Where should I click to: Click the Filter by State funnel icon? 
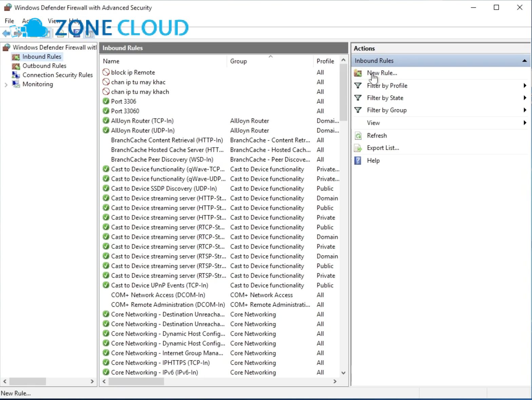[x=358, y=98]
